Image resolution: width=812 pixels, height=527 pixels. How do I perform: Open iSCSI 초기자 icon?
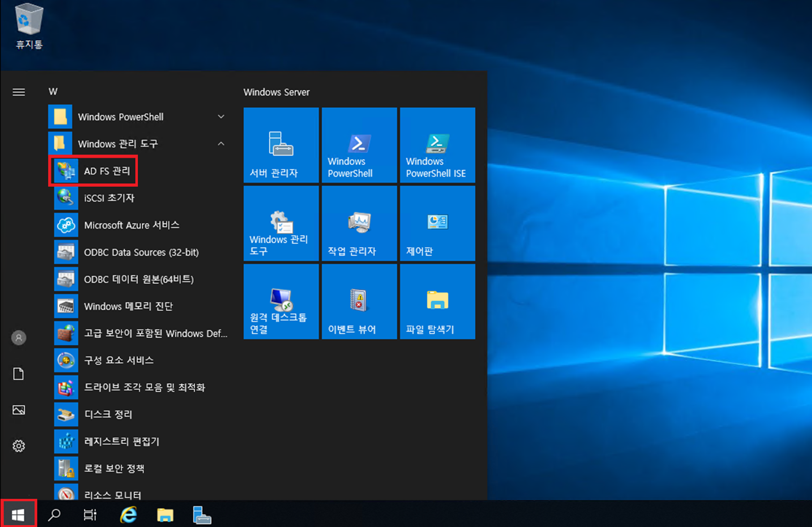pos(66,198)
